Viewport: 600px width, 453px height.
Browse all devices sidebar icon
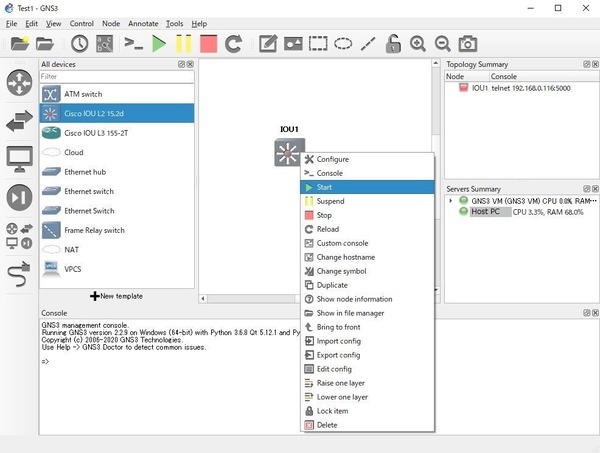click(19, 236)
